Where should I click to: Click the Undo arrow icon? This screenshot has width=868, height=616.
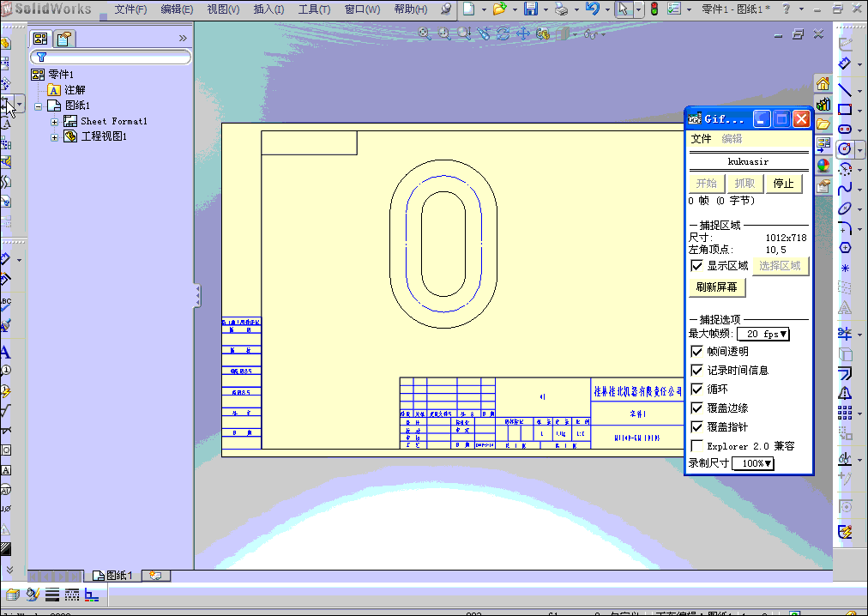(593, 9)
